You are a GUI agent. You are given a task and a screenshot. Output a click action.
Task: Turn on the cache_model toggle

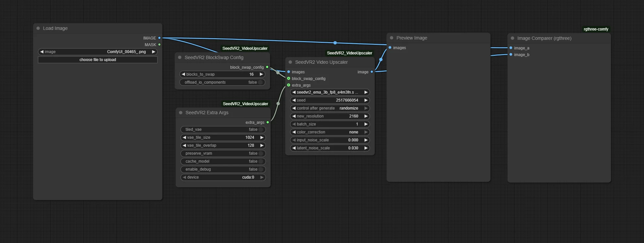point(261,161)
